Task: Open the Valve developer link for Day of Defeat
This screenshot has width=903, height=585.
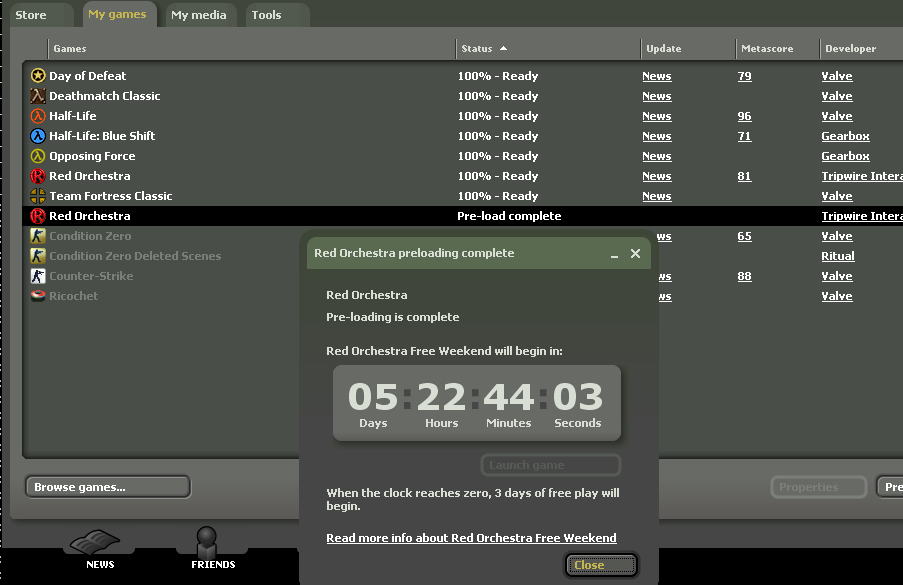Action: coord(837,76)
